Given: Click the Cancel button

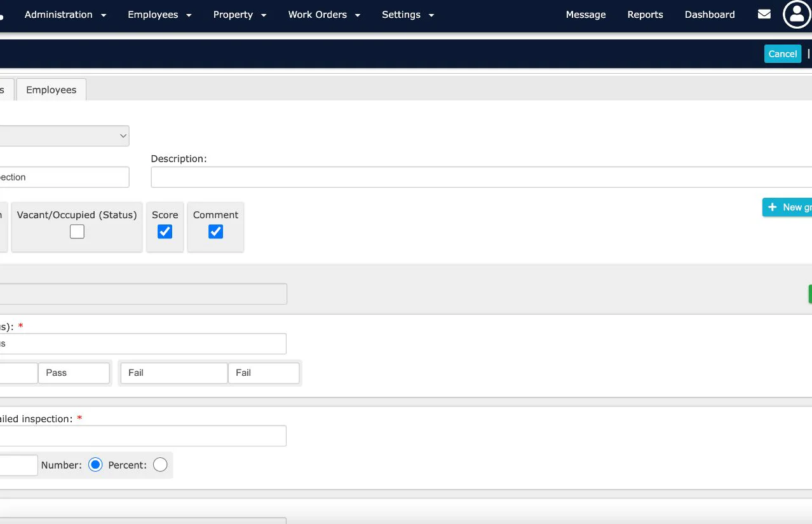Looking at the screenshot, I should [783, 53].
